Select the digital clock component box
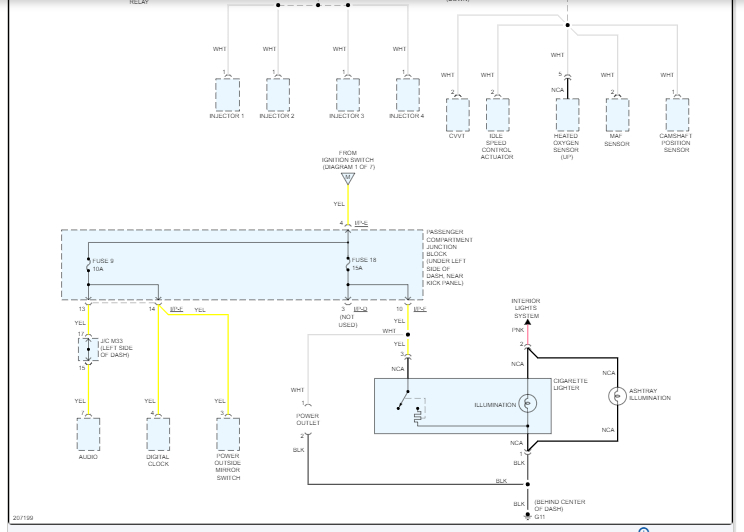The height and width of the screenshot is (532, 744). pyautogui.click(x=158, y=434)
